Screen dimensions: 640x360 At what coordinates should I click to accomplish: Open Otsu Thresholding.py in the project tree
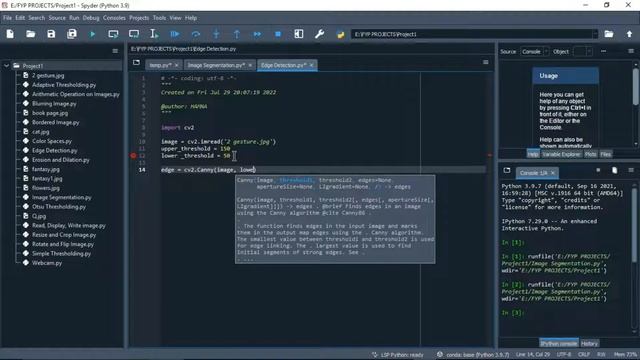click(x=59, y=207)
